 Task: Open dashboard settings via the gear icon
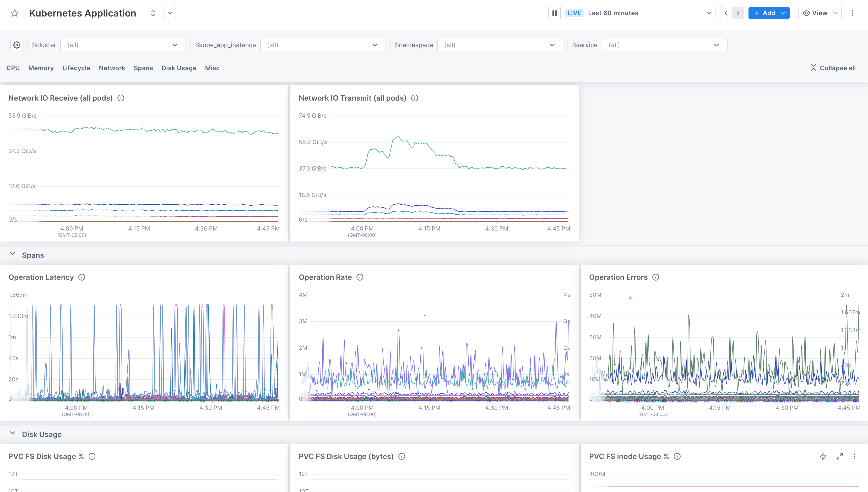coord(17,45)
